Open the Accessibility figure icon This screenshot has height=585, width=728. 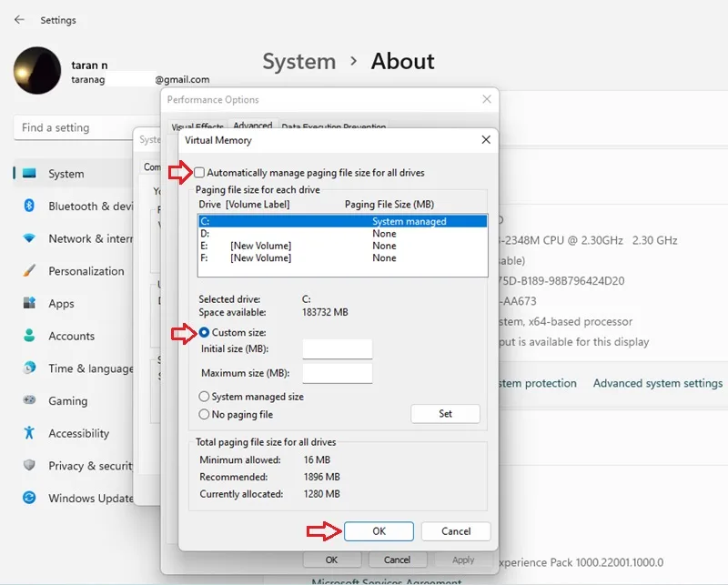click(29, 433)
